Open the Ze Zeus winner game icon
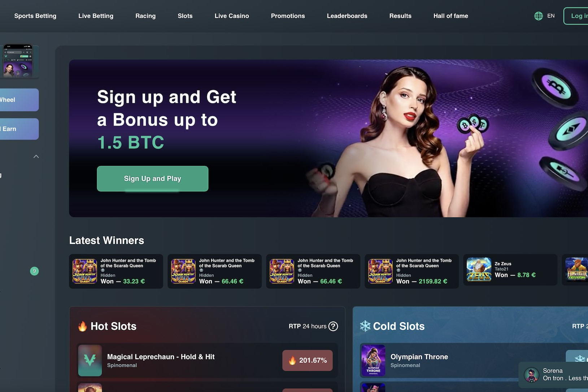Viewport: 588px width, 392px height. [479, 270]
